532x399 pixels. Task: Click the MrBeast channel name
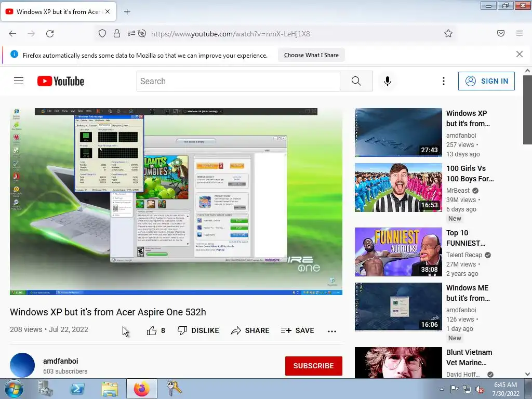(x=458, y=190)
